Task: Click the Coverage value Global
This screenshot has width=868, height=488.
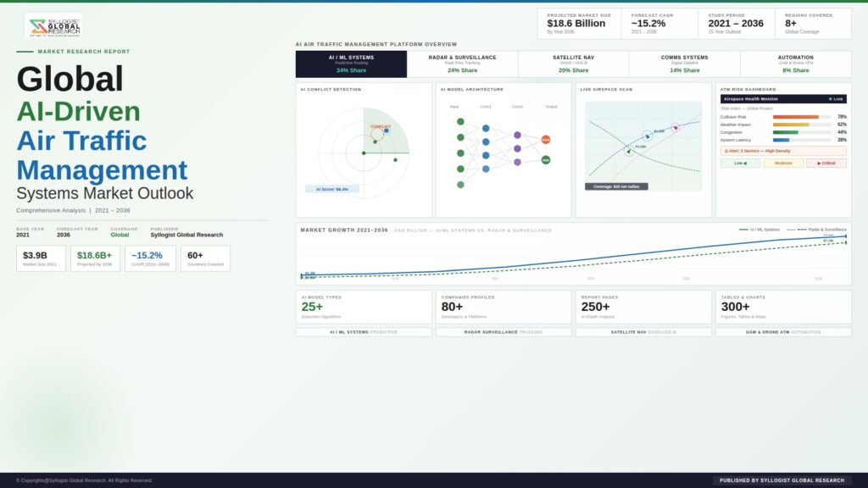Action: tap(120, 235)
